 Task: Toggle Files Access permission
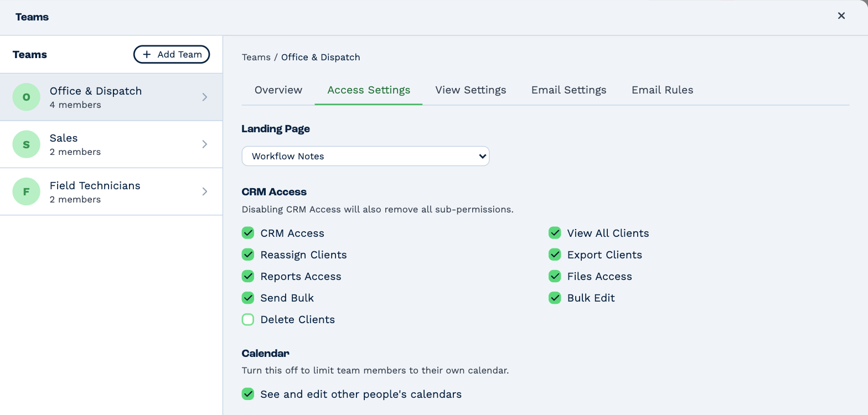555,276
